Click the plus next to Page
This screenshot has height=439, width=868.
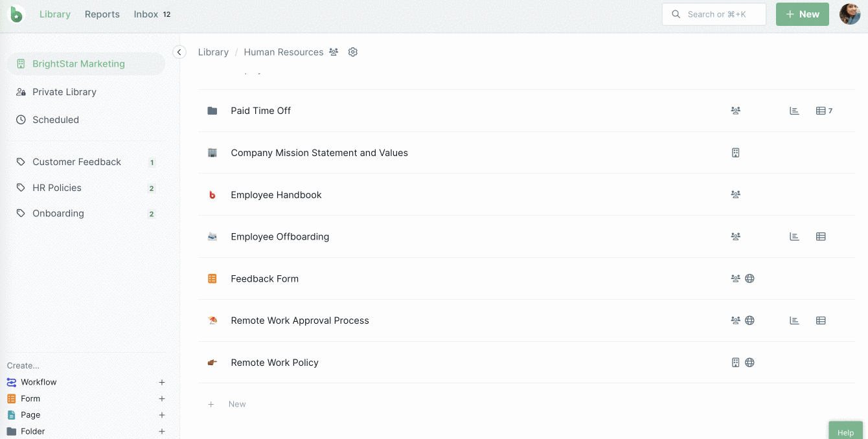162,415
